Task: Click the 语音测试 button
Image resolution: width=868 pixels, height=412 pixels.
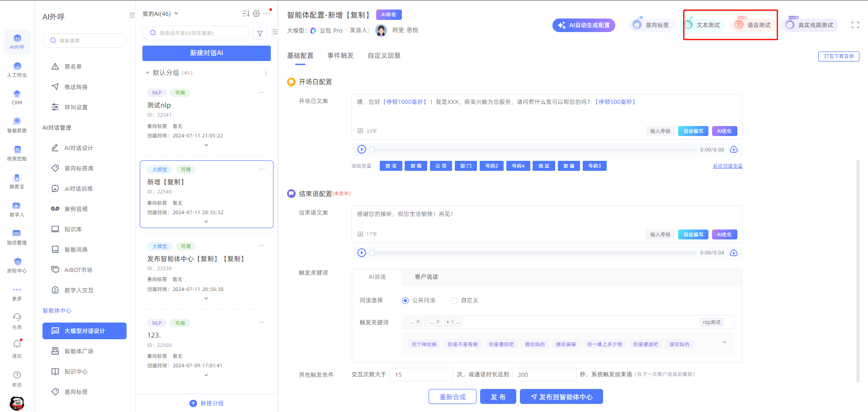Action: point(753,25)
